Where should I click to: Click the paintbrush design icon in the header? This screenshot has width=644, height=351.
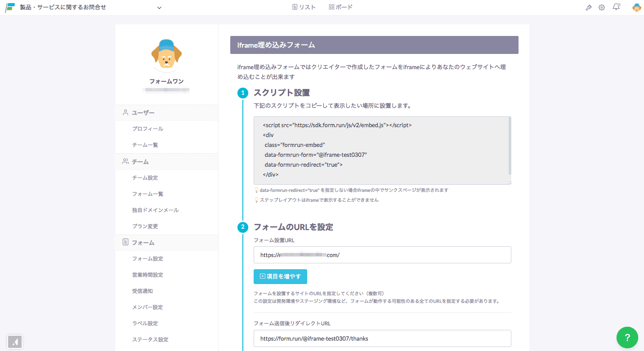589,7
